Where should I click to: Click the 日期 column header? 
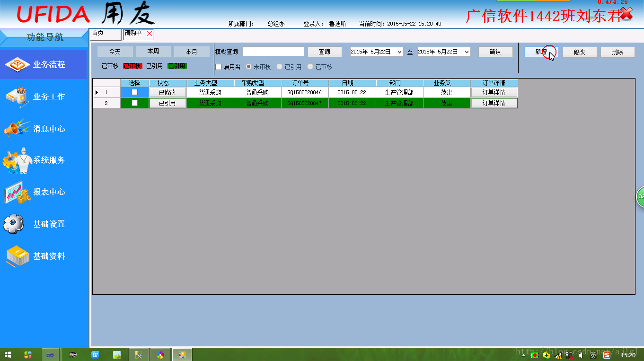(352, 83)
